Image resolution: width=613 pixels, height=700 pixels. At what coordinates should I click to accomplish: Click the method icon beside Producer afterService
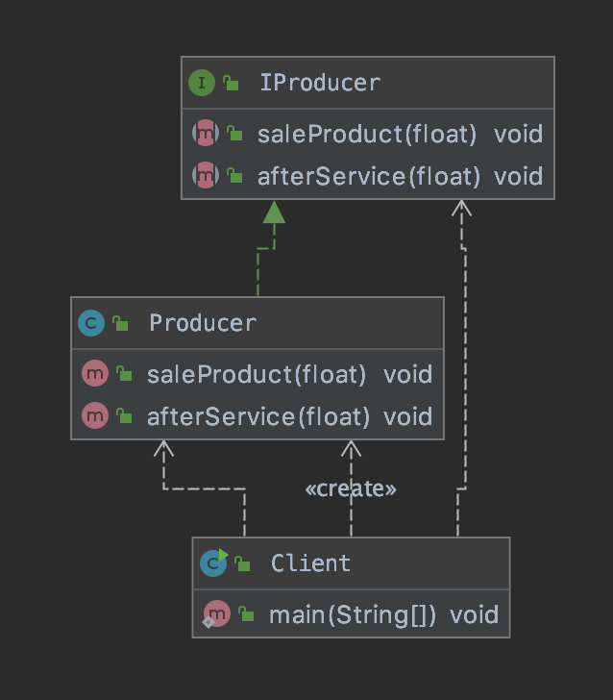point(95,416)
